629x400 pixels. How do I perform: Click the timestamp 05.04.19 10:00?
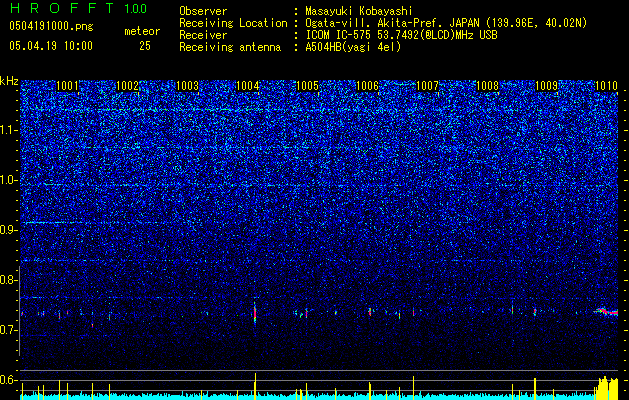pos(51,46)
